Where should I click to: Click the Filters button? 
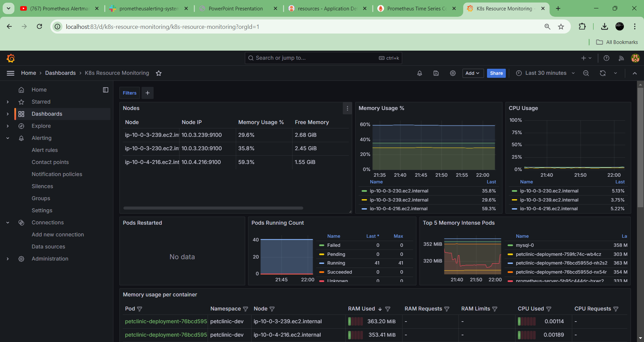click(x=129, y=93)
